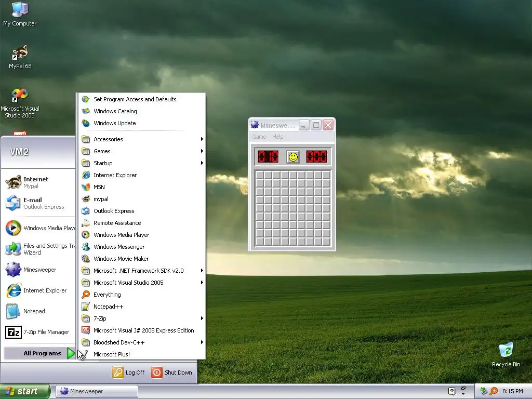Image resolution: width=532 pixels, height=399 pixels.
Task: Open E-mail Outlook Express pinned icon
Action: pos(13,203)
